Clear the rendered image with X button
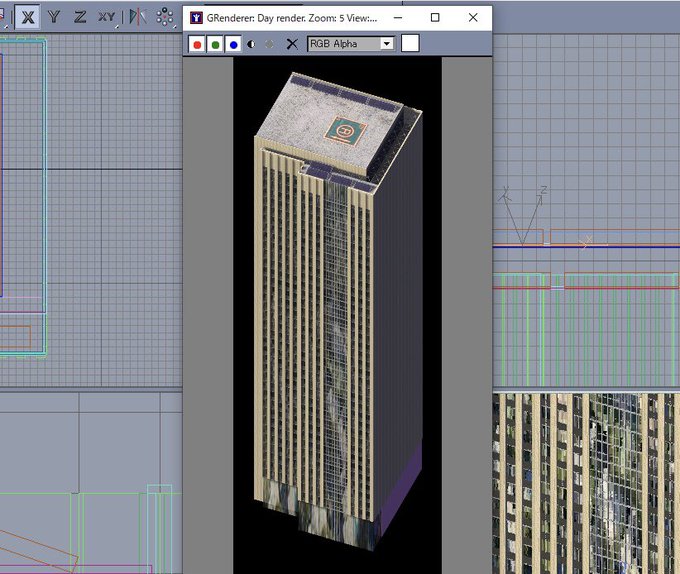The width and height of the screenshot is (680, 574). click(292, 44)
